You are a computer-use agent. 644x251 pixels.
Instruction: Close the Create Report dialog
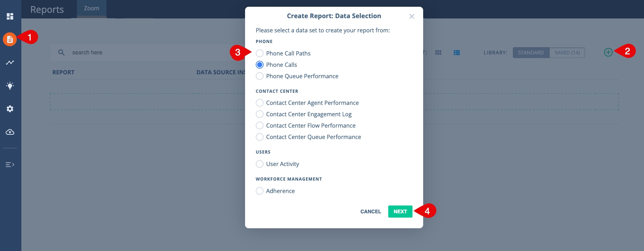pyautogui.click(x=412, y=16)
